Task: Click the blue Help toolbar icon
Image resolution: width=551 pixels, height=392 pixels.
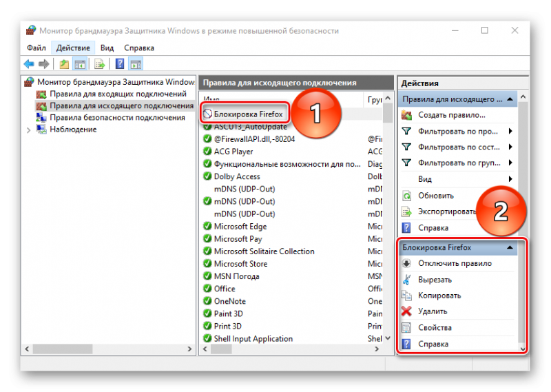Action: pos(120,64)
